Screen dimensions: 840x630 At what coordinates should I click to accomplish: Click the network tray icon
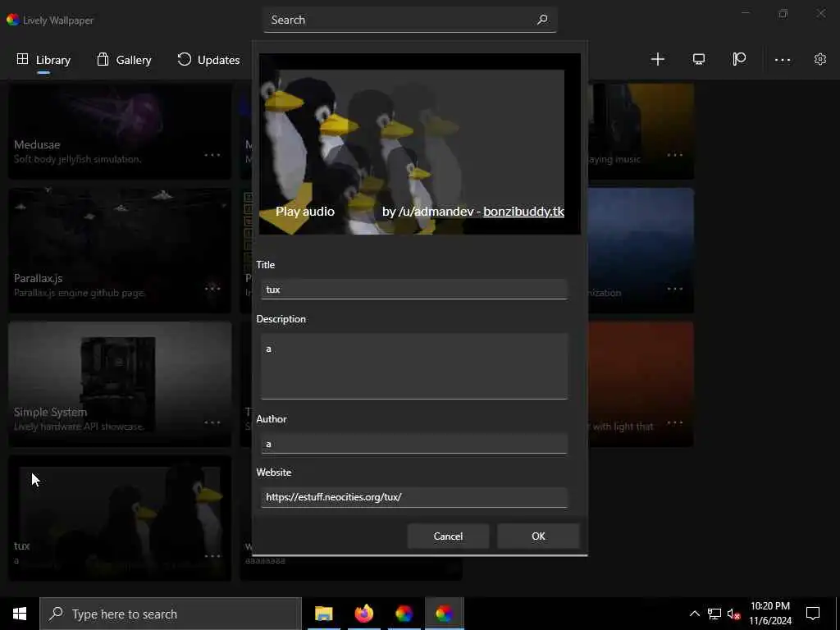[714, 614]
